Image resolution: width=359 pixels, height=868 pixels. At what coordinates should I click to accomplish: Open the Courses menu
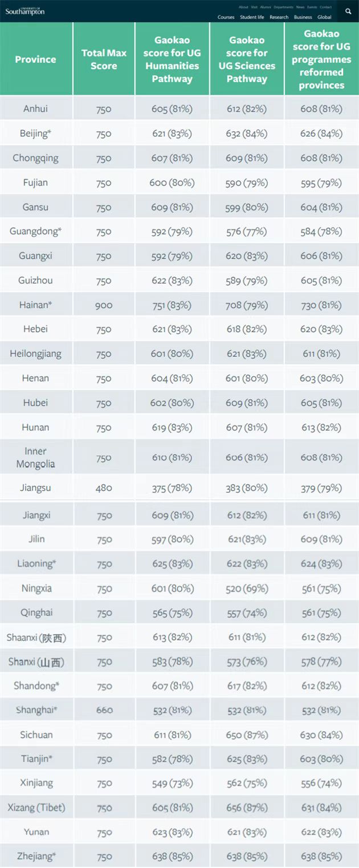tap(226, 18)
